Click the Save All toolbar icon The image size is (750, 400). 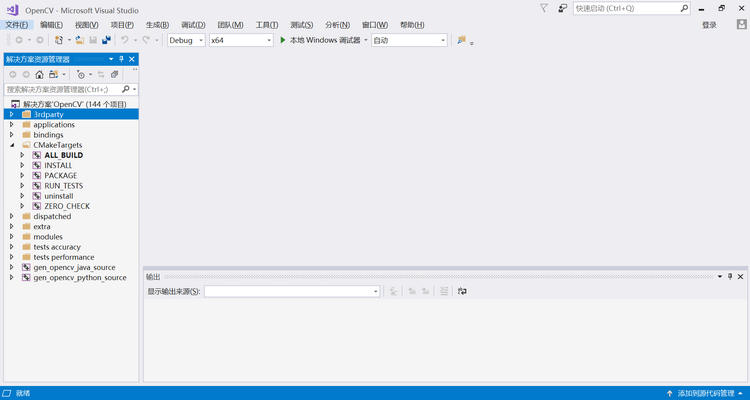coord(106,40)
